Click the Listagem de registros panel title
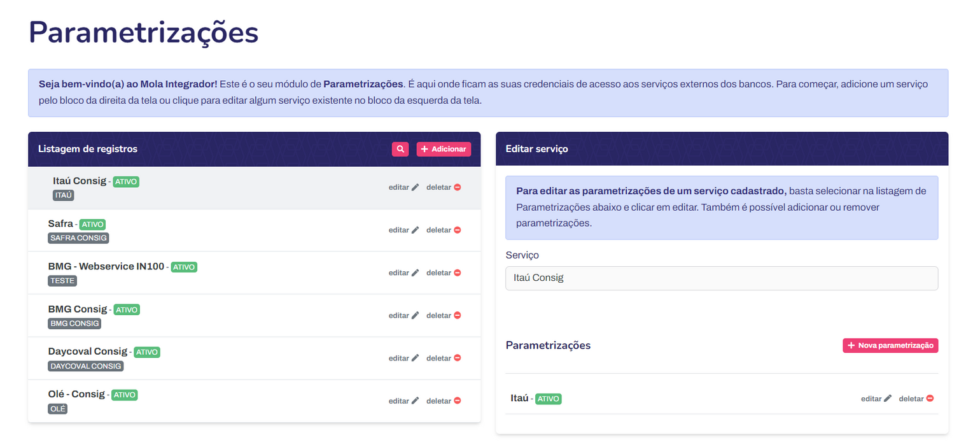980x447 pixels. [88, 149]
